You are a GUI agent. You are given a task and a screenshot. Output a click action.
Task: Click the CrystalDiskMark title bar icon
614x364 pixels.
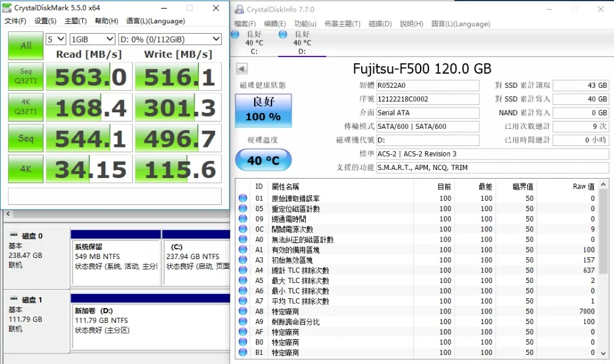pos(7,8)
